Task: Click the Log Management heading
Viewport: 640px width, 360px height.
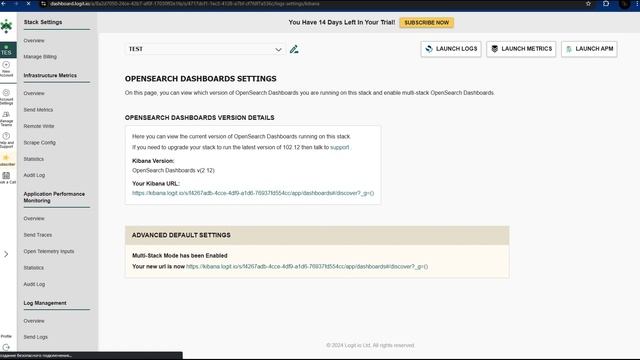Action: pos(45,303)
